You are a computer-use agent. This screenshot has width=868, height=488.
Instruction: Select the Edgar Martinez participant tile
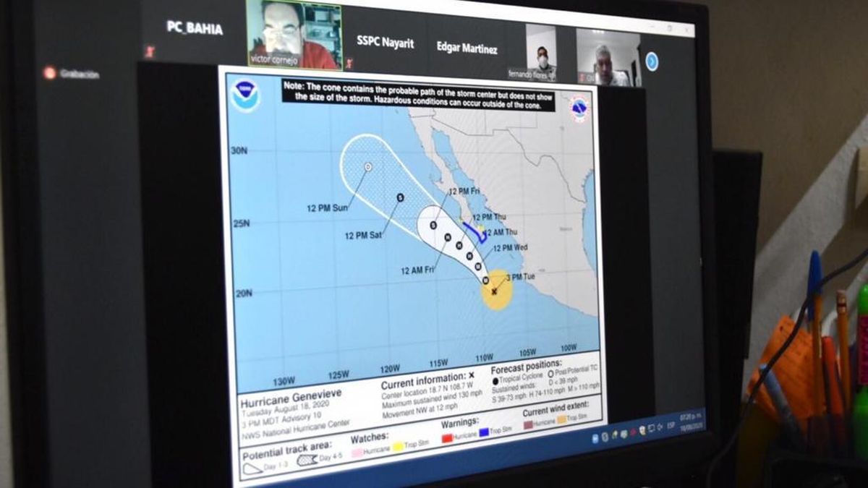pyautogui.click(x=467, y=49)
